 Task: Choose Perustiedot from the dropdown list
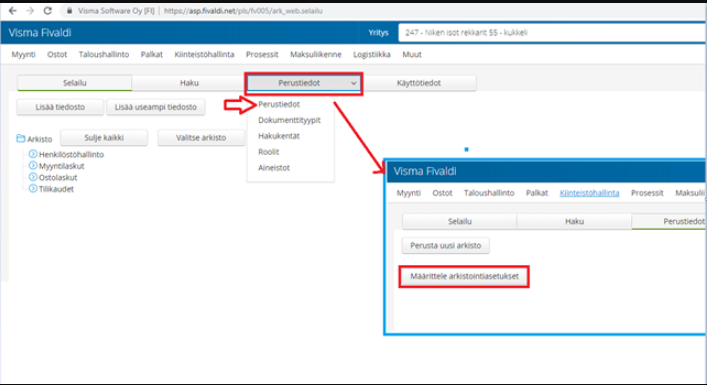(279, 104)
